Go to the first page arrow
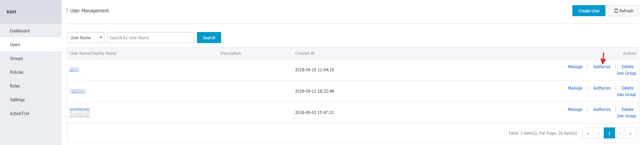The height and width of the screenshot is (145, 644). click(x=588, y=133)
